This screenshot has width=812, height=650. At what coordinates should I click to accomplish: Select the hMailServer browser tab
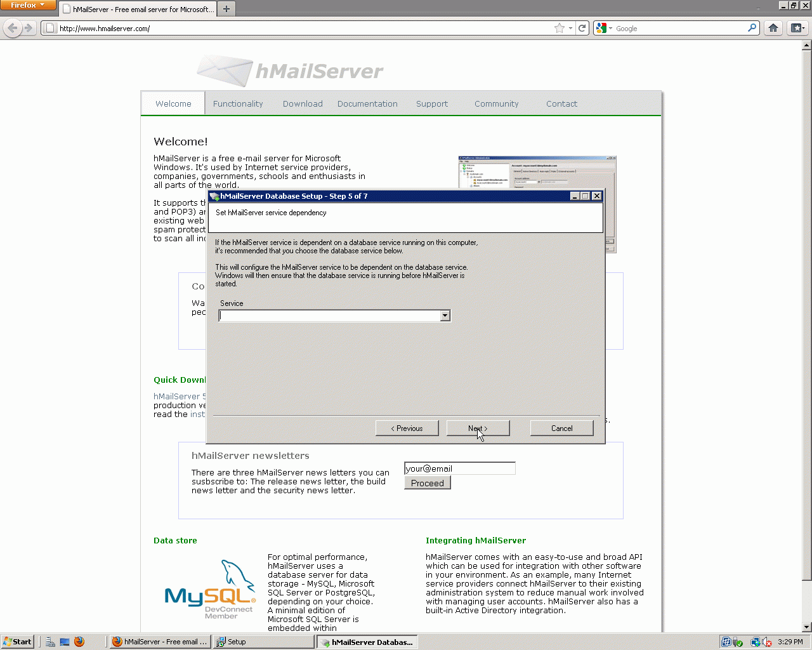pos(138,10)
